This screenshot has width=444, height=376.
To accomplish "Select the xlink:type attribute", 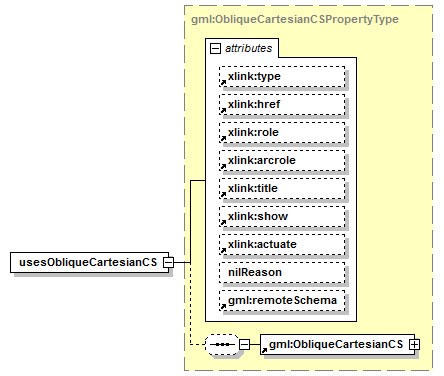I will click(282, 77).
